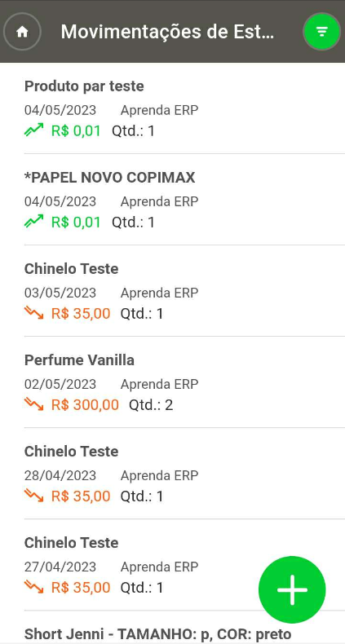
Task: Click upward trend icon for PAPEL NOVO COPIMAX
Action: [33, 222]
